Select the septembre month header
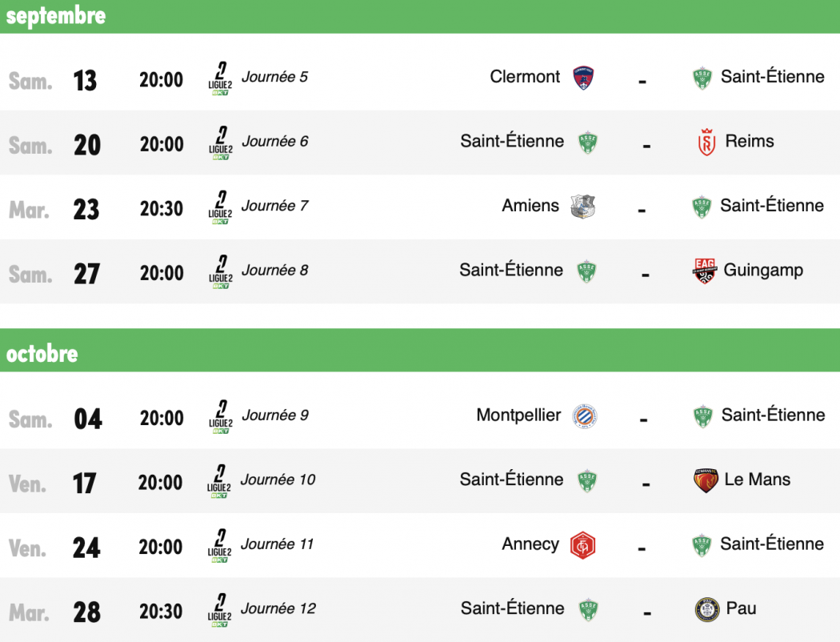 pyautogui.click(x=420, y=17)
